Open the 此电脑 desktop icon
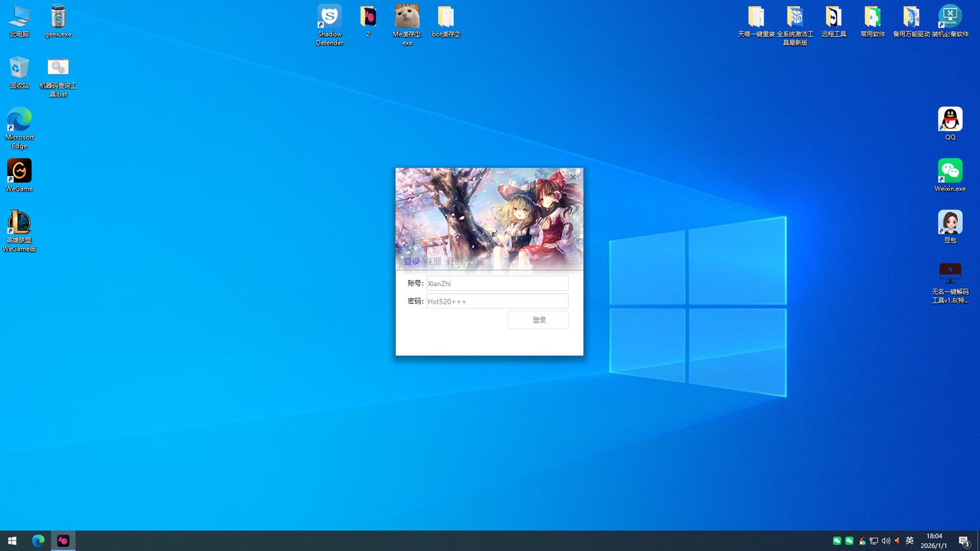980x551 pixels. [19, 21]
